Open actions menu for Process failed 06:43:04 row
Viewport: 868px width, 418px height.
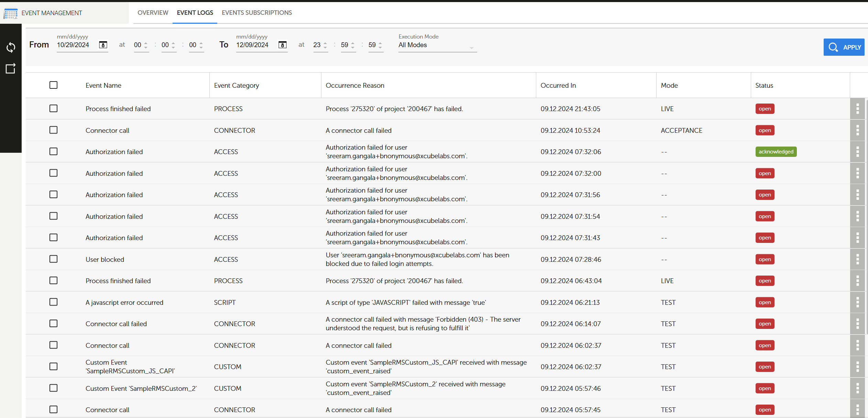click(x=858, y=281)
